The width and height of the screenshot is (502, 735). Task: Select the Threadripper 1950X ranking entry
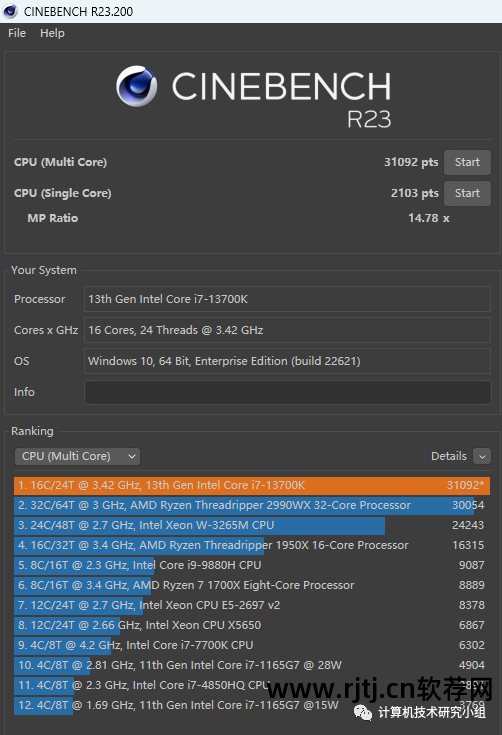[252, 545]
